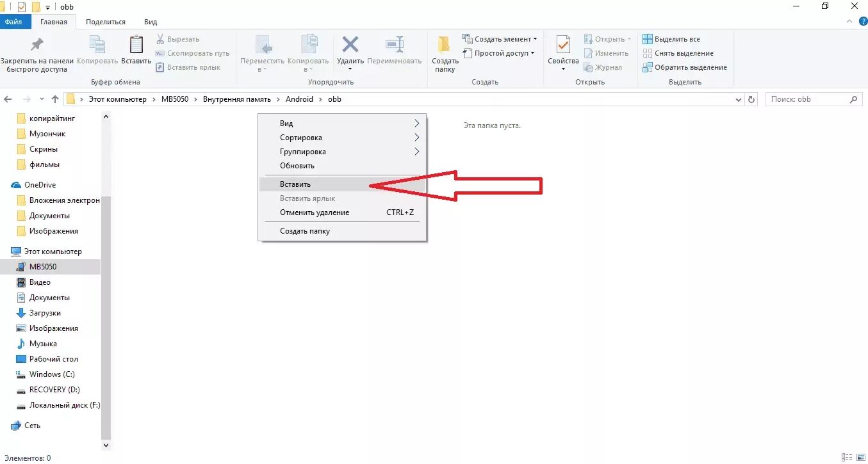This screenshot has height=464, width=868.
Task: Click the Переименовать icon
Action: 395,44
